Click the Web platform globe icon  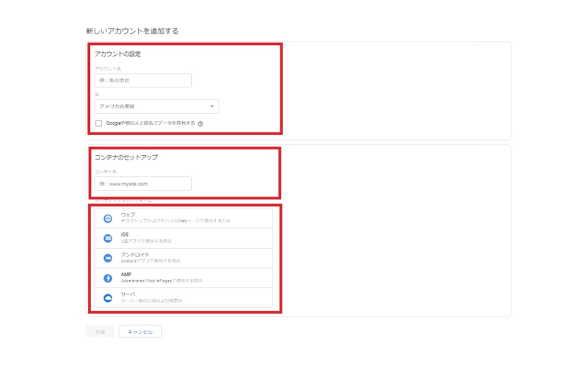108,218
